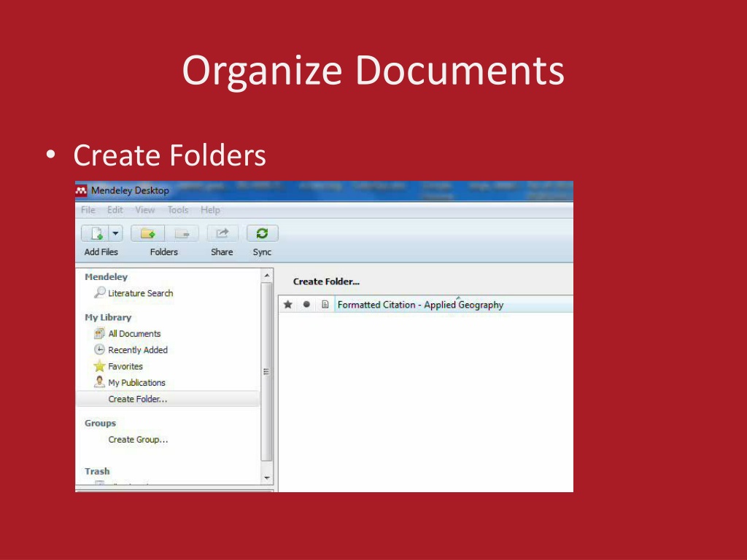
Task: Click the Folders toolbar label
Action: [164, 252]
